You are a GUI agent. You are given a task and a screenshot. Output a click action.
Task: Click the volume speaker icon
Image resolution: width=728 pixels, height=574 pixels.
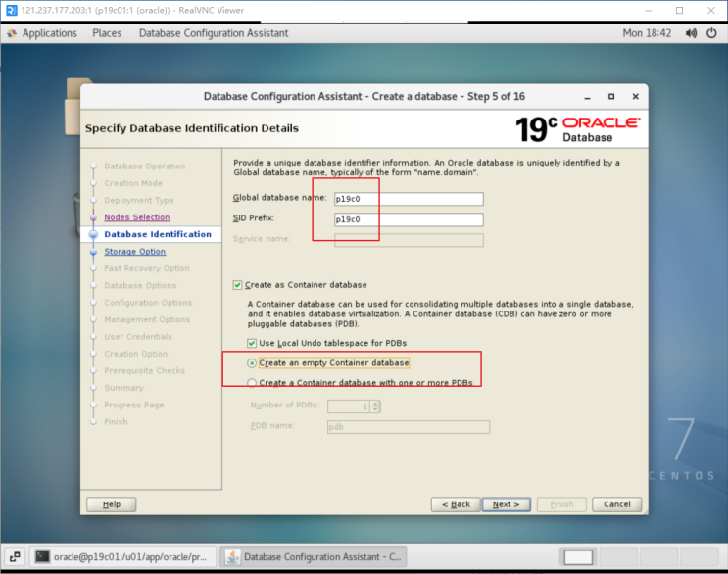(x=692, y=33)
